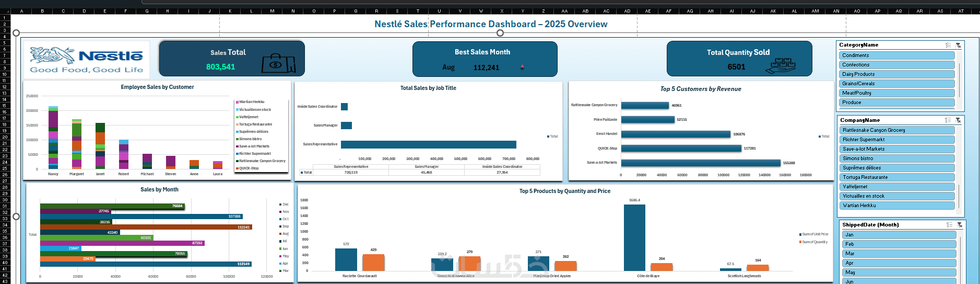This screenshot has width=980, height=284.
Task: Filter shipped month to Mar
Action: pos(899,254)
